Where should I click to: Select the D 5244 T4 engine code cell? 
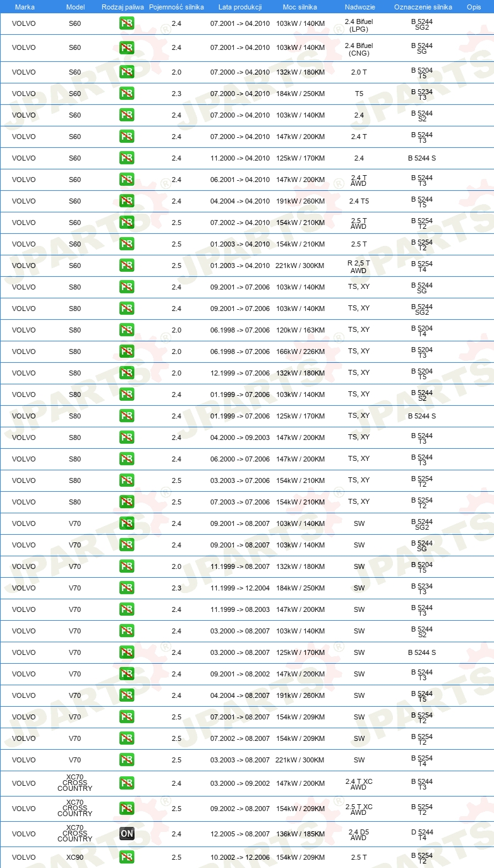point(422,835)
